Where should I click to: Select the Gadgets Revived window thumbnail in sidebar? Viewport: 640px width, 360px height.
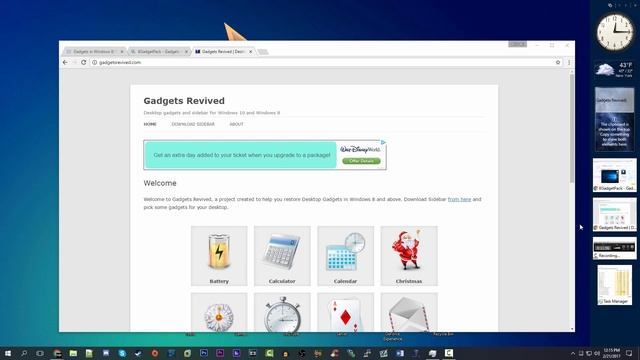coord(615,215)
